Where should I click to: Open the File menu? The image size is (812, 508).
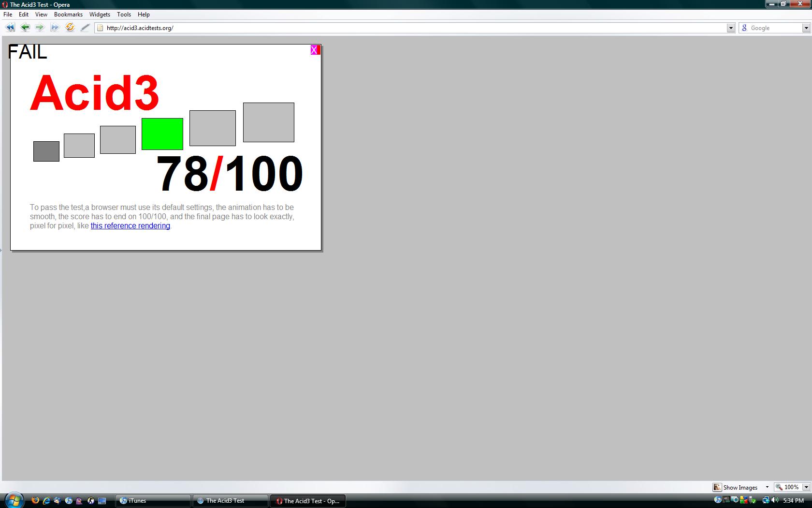point(8,15)
